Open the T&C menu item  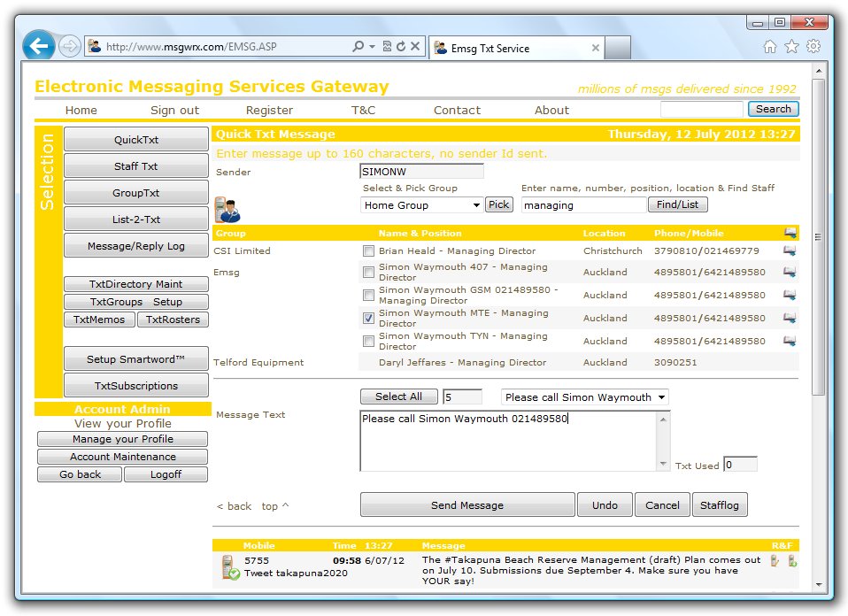[x=366, y=110]
